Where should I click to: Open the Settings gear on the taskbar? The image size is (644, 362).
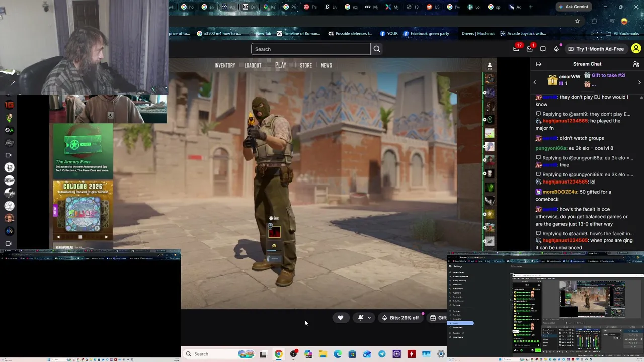(x=441, y=354)
